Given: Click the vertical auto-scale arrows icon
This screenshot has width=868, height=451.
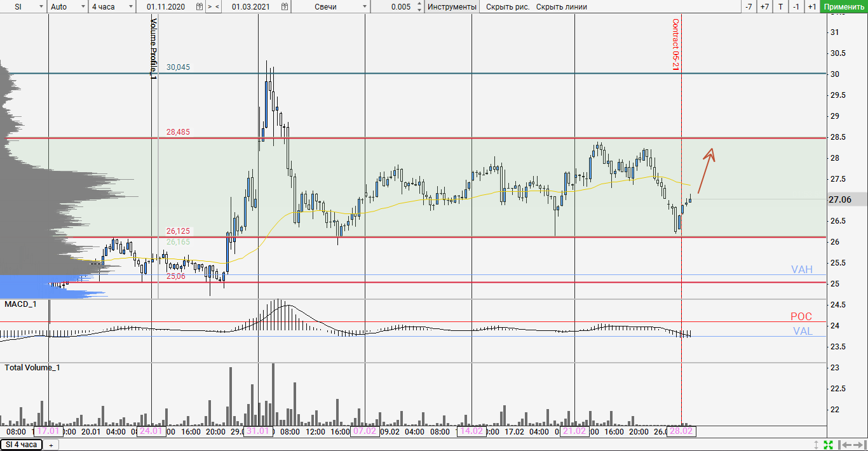Looking at the screenshot, I should pyautogui.click(x=817, y=445).
